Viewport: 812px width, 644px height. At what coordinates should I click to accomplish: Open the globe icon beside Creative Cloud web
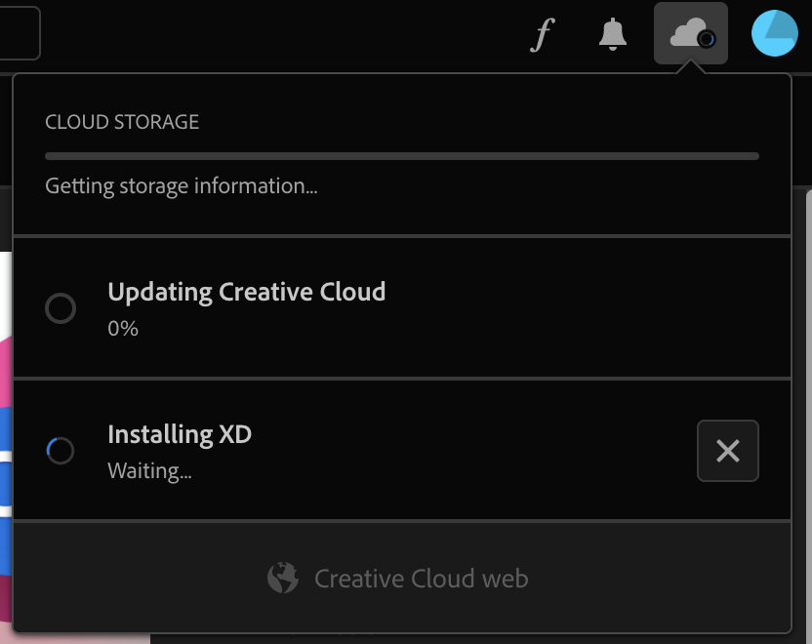(283, 578)
